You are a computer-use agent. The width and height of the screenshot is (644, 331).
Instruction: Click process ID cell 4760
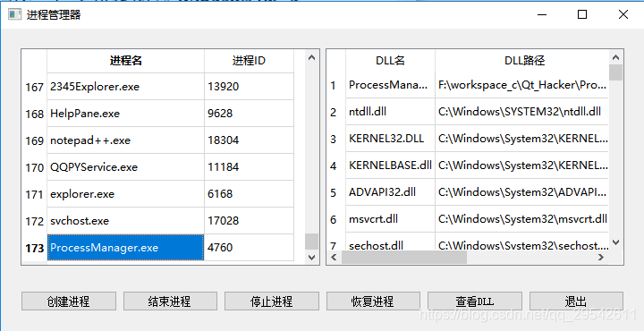(x=249, y=247)
